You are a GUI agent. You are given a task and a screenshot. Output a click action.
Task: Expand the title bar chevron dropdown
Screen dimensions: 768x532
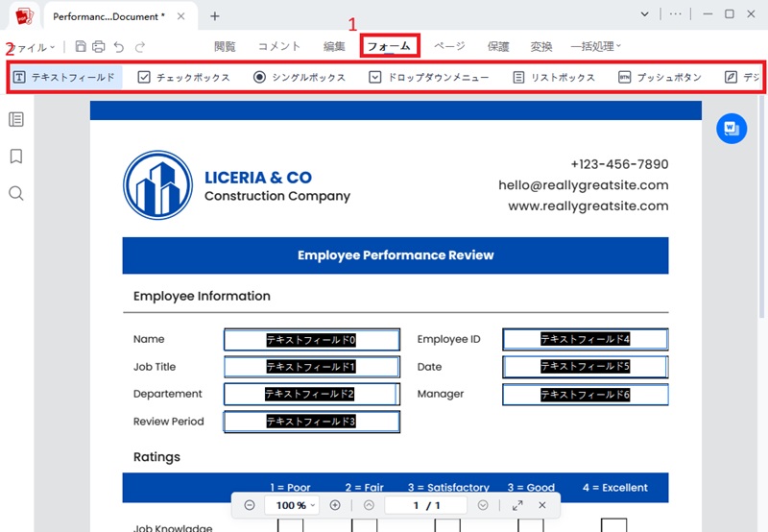[645, 14]
